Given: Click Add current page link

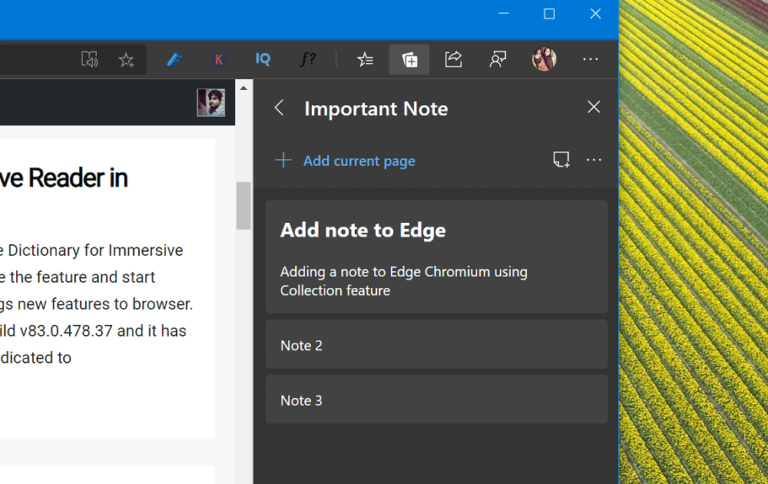Looking at the screenshot, I should click(x=359, y=161).
